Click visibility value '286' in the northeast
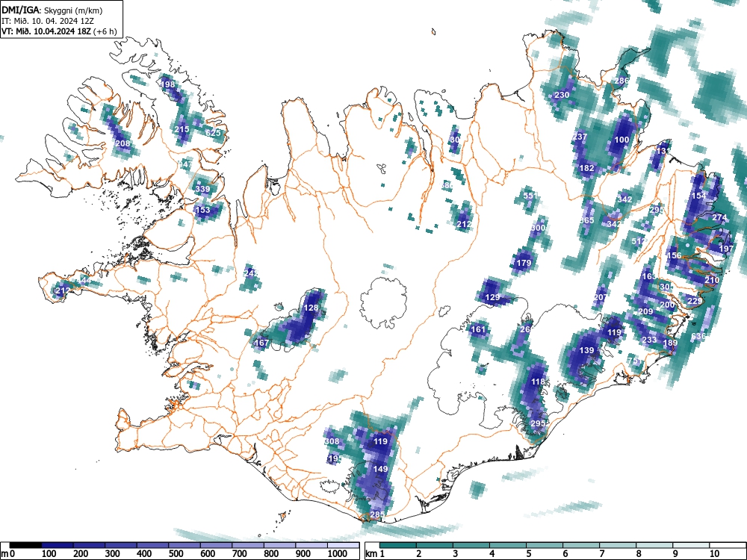Image resolution: width=747 pixels, height=560 pixels. tap(622, 81)
